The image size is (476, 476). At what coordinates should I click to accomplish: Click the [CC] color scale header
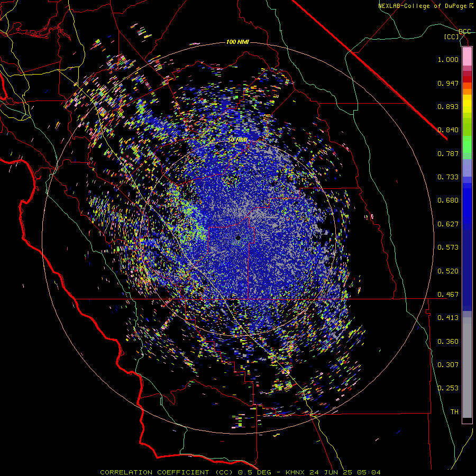coord(451,36)
